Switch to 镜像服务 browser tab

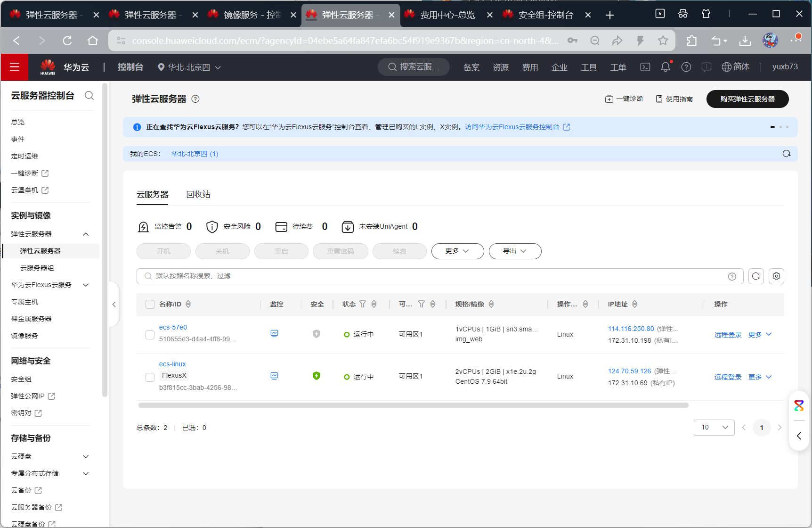[252, 15]
